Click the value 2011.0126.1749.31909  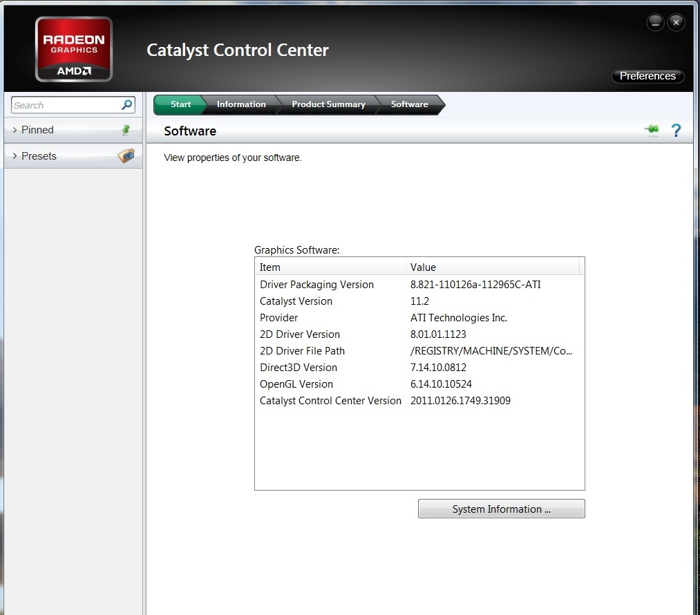pos(460,401)
